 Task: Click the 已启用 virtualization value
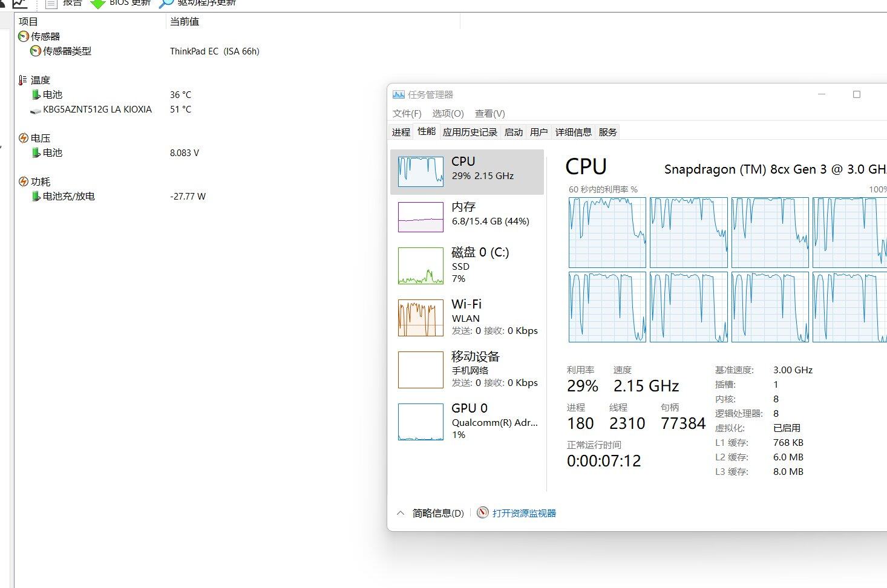(x=787, y=428)
